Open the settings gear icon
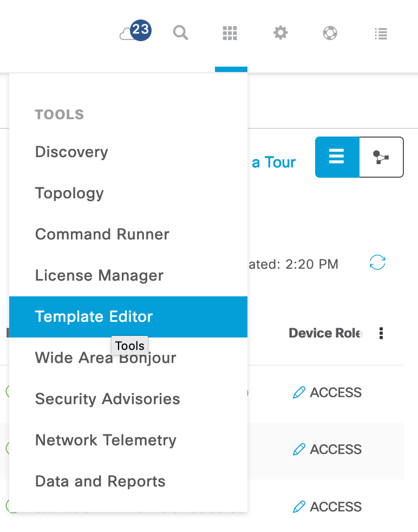This screenshot has height=532, width=418. (x=280, y=33)
